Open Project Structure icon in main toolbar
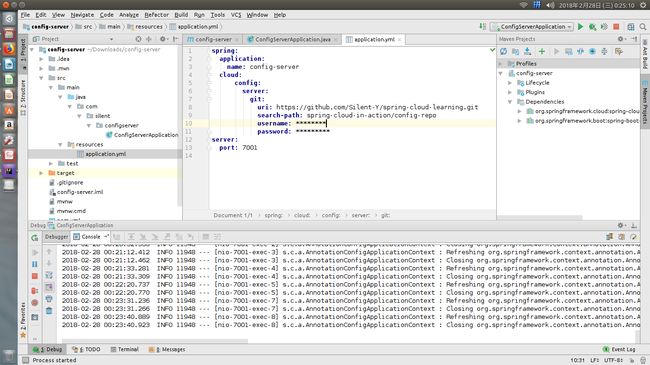 tap(631, 27)
